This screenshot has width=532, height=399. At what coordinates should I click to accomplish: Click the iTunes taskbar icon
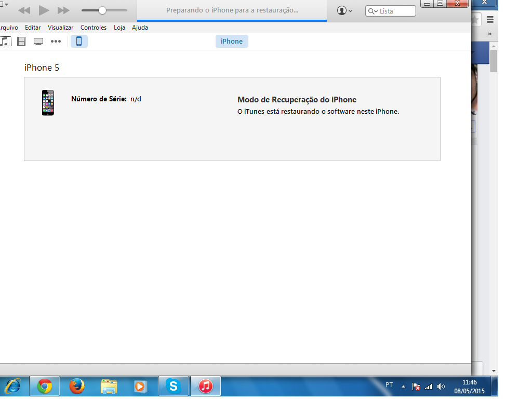[x=206, y=387]
